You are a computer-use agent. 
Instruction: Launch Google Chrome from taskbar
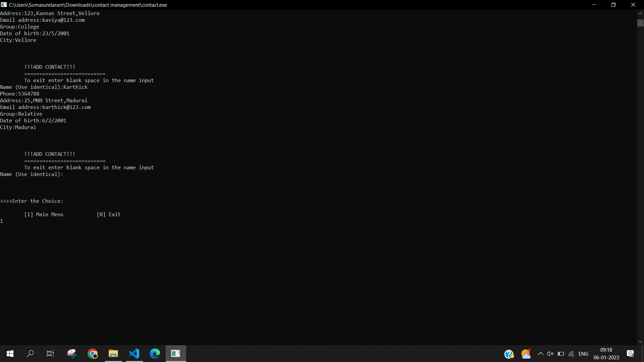click(x=93, y=354)
